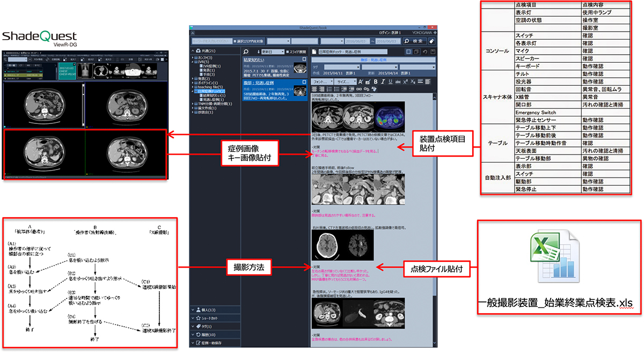
Task: Open the 結果知りたい case title link
Action: pos(254,59)
